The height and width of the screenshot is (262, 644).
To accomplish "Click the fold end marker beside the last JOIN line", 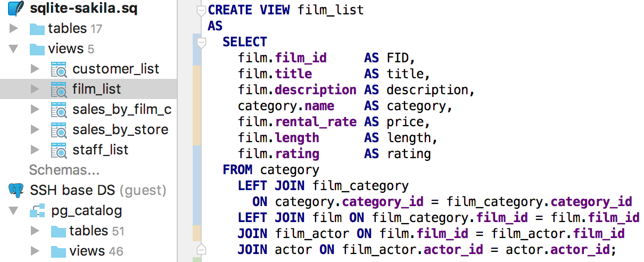I will coord(201,250).
